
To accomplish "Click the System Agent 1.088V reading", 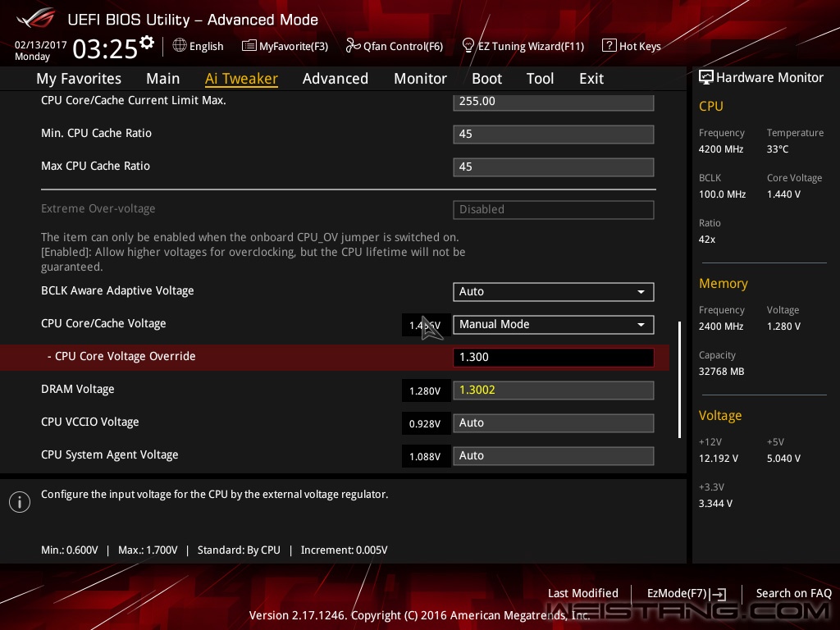I will [x=425, y=456].
